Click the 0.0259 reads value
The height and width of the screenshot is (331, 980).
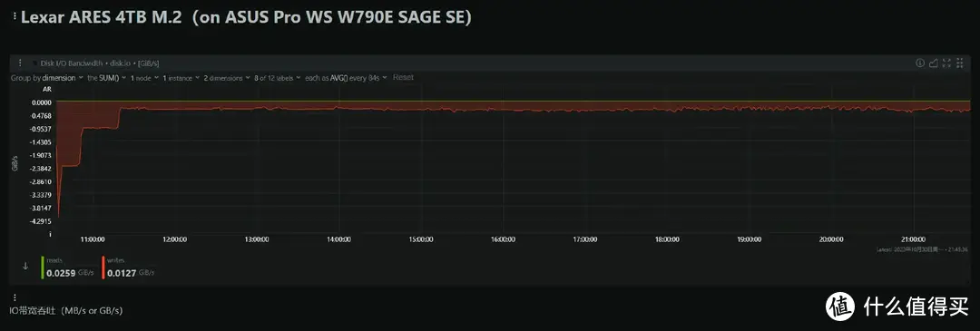click(62, 272)
